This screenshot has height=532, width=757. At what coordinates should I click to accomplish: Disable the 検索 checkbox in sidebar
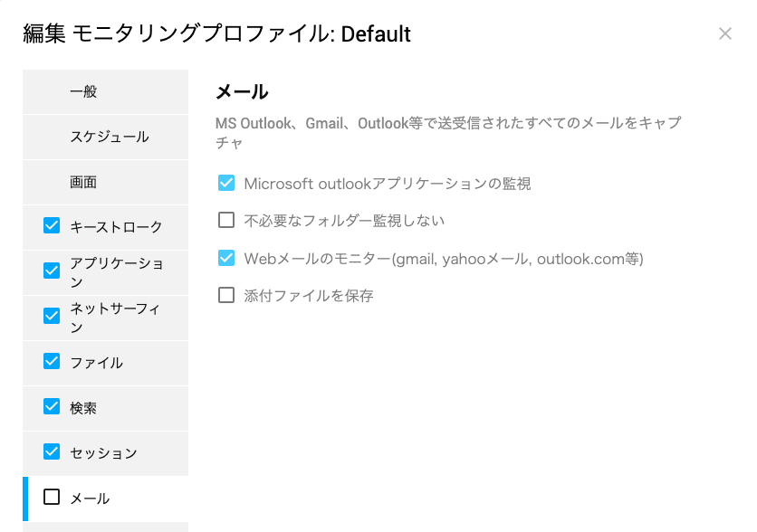52,406
